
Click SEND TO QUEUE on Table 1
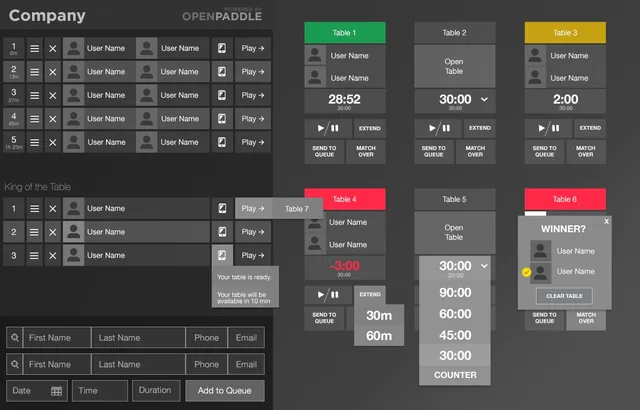(x=324, y=151)
